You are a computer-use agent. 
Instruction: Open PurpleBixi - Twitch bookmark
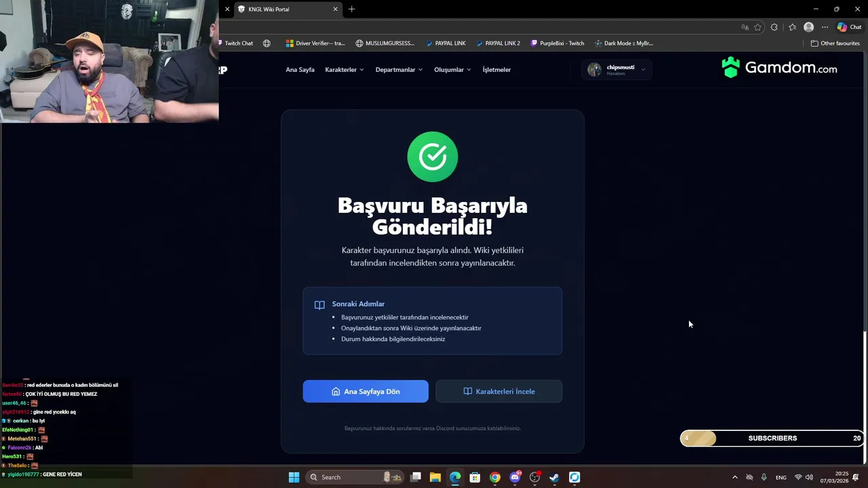coord(557,43)
